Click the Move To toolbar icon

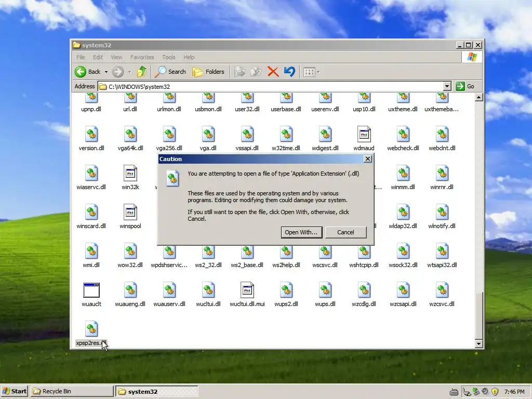(240, 72)
